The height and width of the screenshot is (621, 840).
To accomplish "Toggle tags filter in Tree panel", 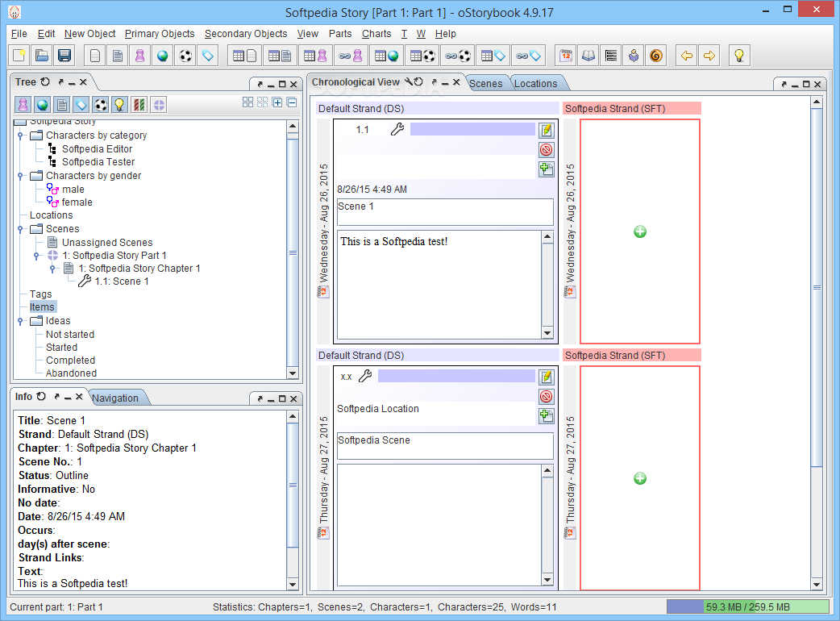I will click(x=81, y=105).
